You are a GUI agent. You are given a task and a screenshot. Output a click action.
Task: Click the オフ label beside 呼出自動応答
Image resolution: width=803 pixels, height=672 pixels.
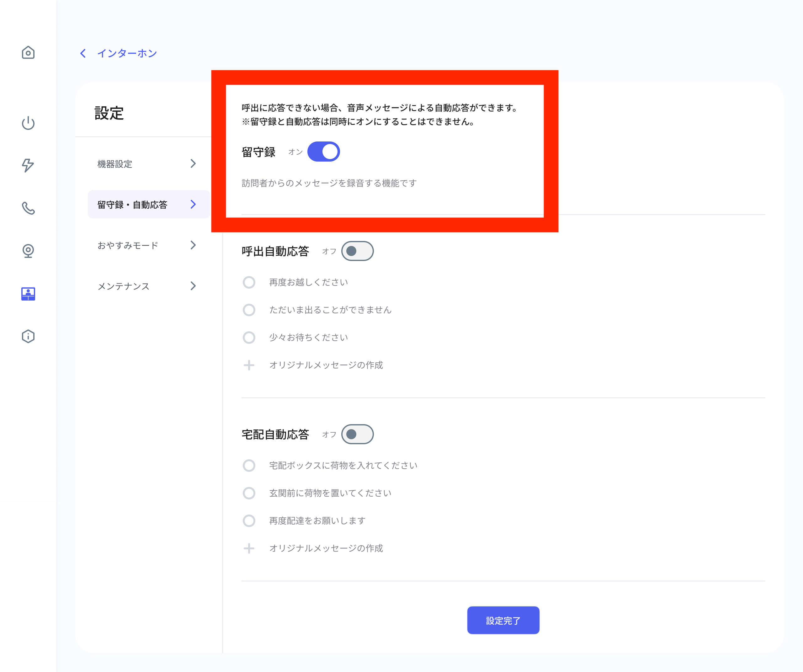(329, 251)
